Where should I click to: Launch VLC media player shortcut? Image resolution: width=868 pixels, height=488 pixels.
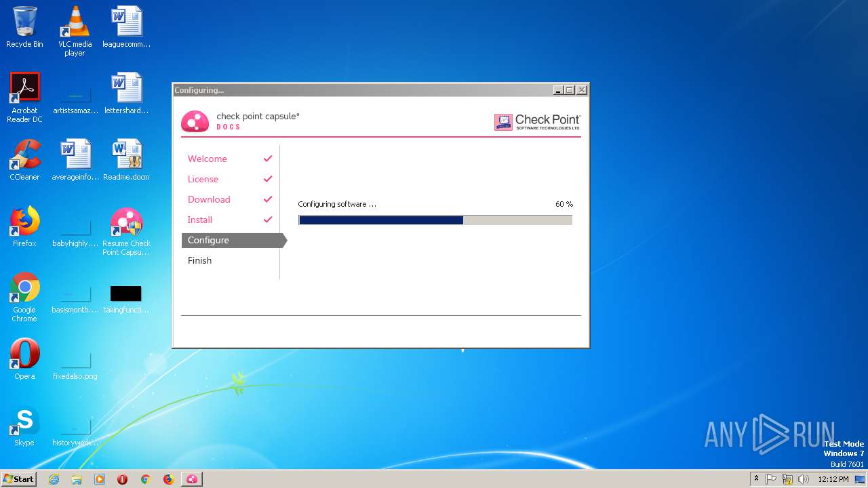pos(75,31)
